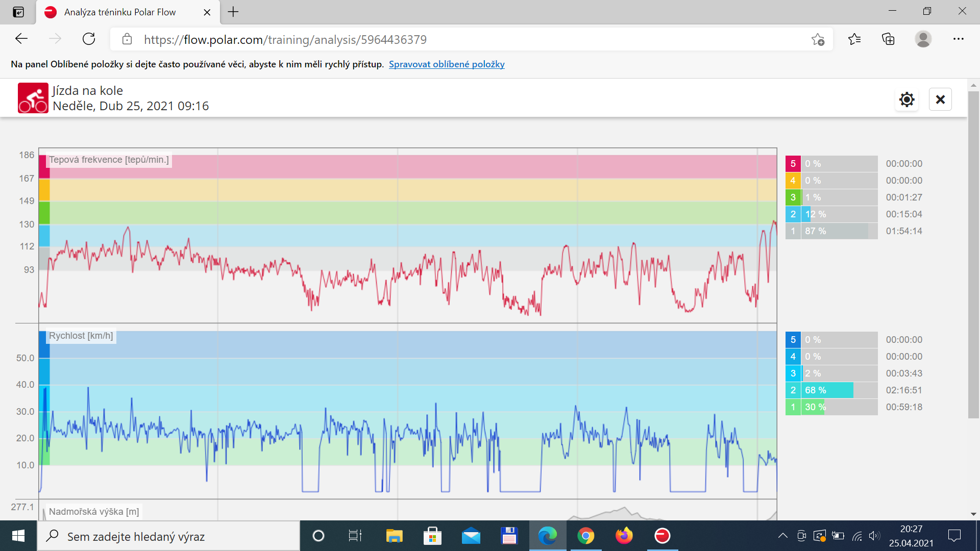Screen dimensions: 980x551
Task: Open Edge settings and more menu
Action: 958,39
